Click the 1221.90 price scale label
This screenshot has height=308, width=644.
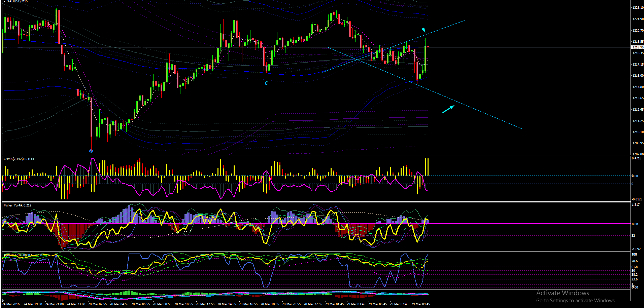click(638, 19)
